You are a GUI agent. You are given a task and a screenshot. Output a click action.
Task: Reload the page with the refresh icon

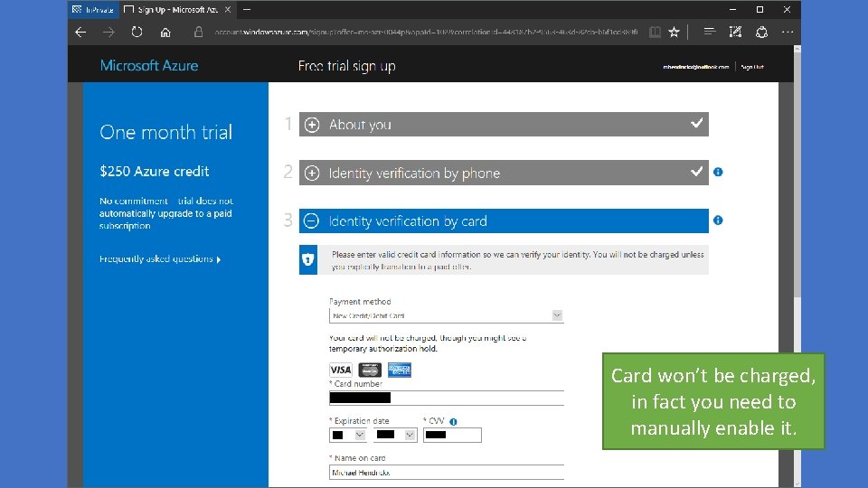[x=137, y=33]
